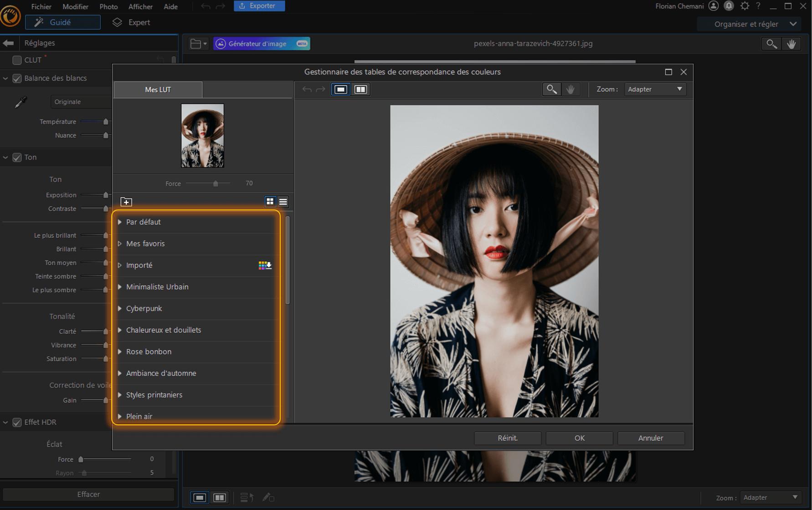Click the white balance eyedropper tool
The height and width of the screenshot is (510, 812).
21,102
